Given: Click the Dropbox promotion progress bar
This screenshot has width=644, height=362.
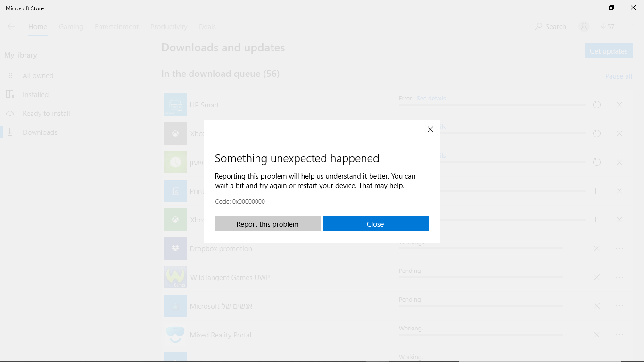Looking at the screenshot, I should click(481, 248).
